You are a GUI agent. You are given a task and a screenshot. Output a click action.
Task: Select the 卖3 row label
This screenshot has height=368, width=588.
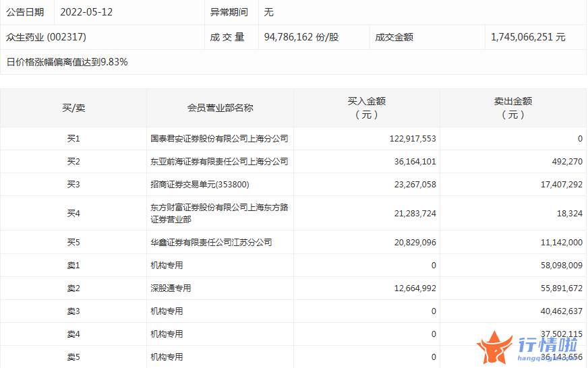[73, 311]
